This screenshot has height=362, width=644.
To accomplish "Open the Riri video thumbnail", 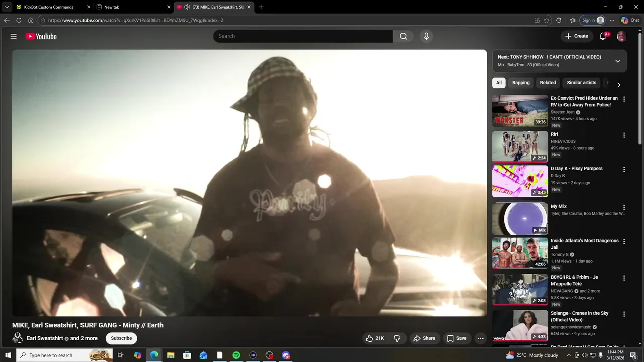I will tap(520, 146).
